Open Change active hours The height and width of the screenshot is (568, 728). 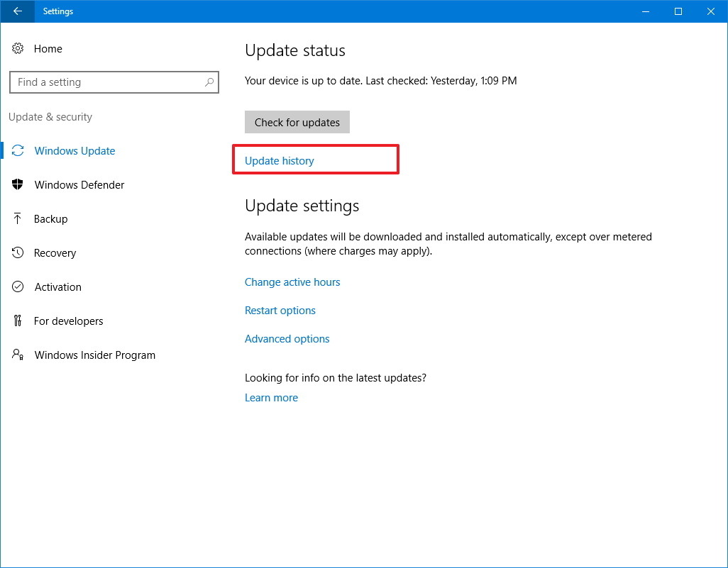pyautogui.click(x=292, y=282)
